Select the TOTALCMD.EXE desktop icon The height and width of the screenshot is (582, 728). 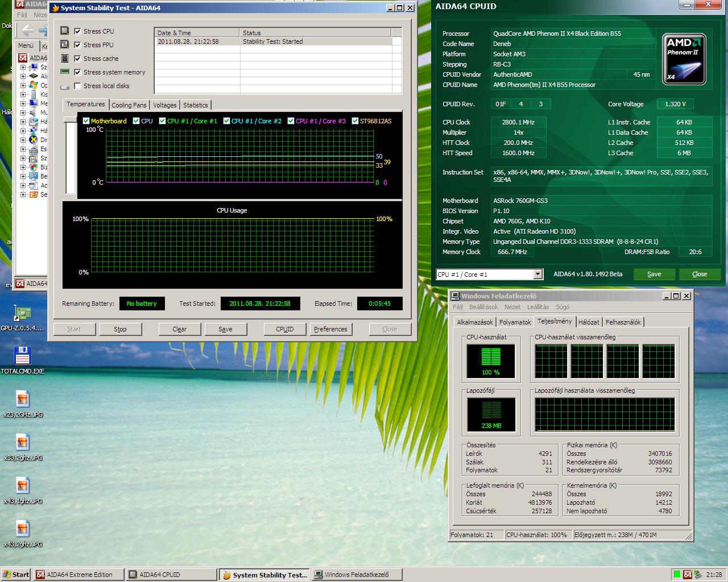pos(22,356)
